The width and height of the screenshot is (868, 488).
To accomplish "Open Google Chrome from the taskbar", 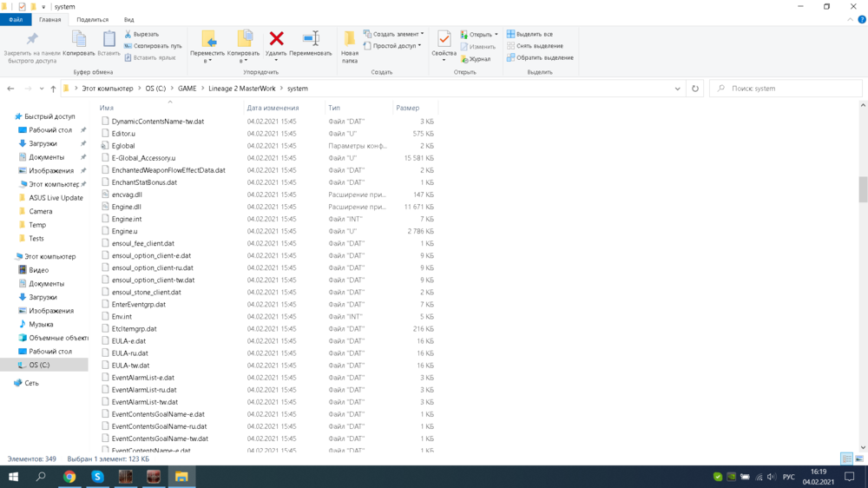I will (69, 477).
